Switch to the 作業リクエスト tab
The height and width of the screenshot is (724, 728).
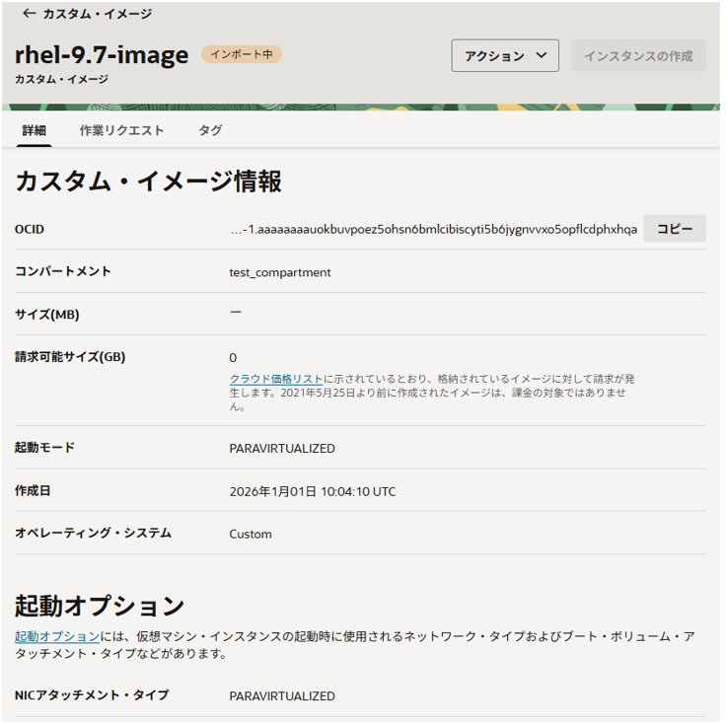tap(121, 130)
